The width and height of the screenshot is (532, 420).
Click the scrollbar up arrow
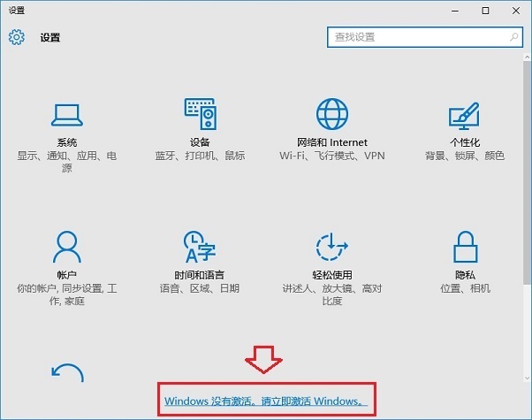(x=527, y=57)
